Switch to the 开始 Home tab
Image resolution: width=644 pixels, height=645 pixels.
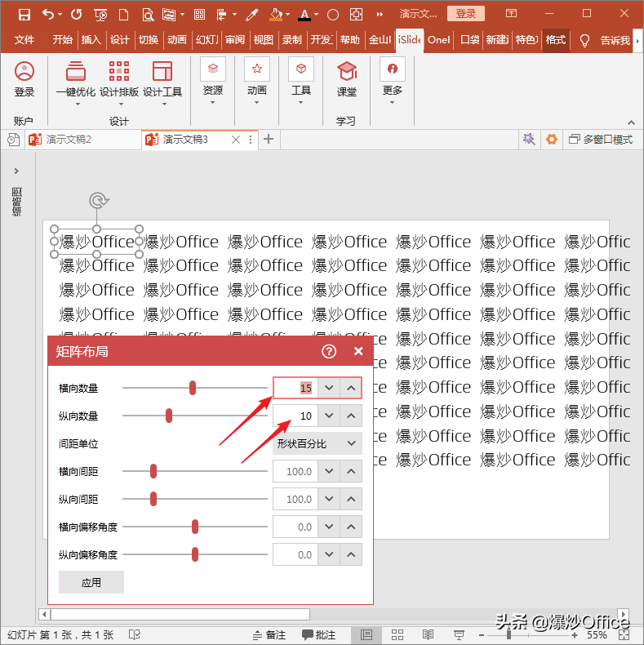click(x=63, y=40)
